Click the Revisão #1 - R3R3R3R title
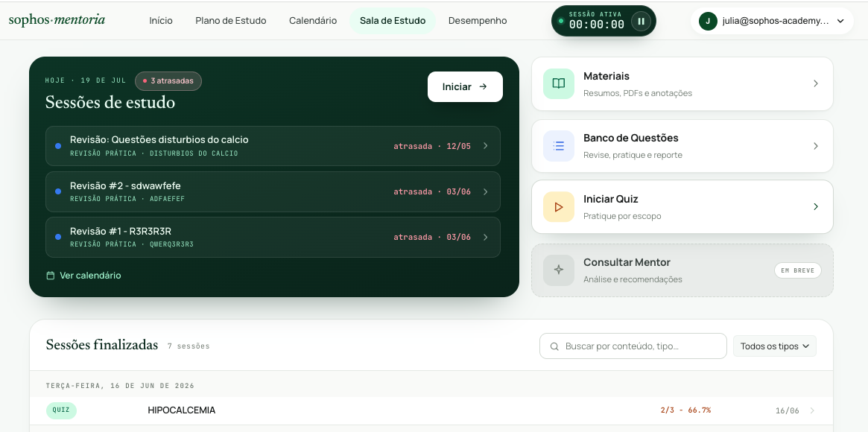Viewport: 868px width, 432px height. [x=121, y=231]
